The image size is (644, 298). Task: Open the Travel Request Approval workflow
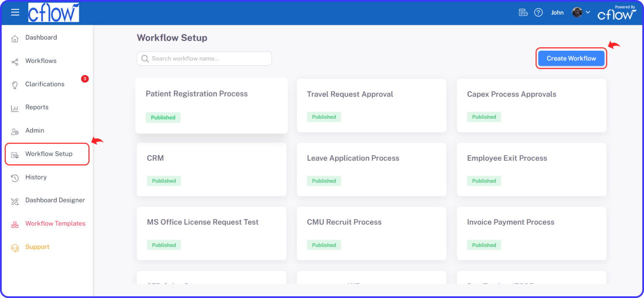point(350,94)
